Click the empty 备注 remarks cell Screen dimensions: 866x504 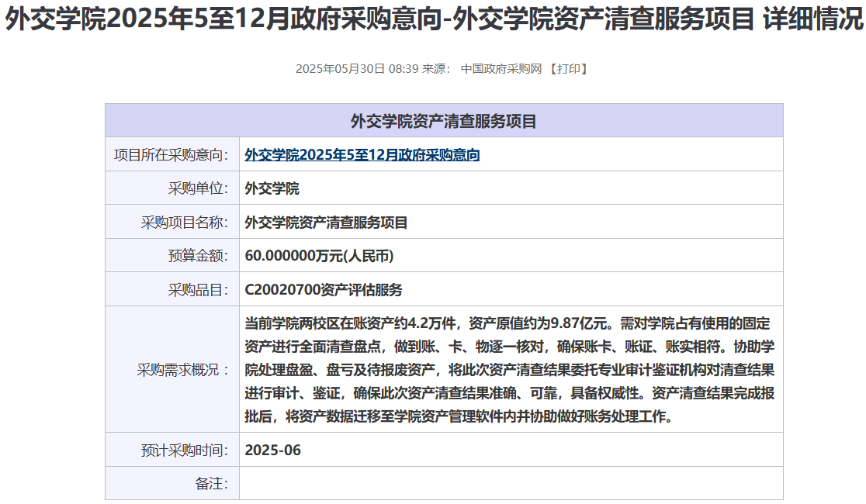pyautogui.click(x=511, y=483)
